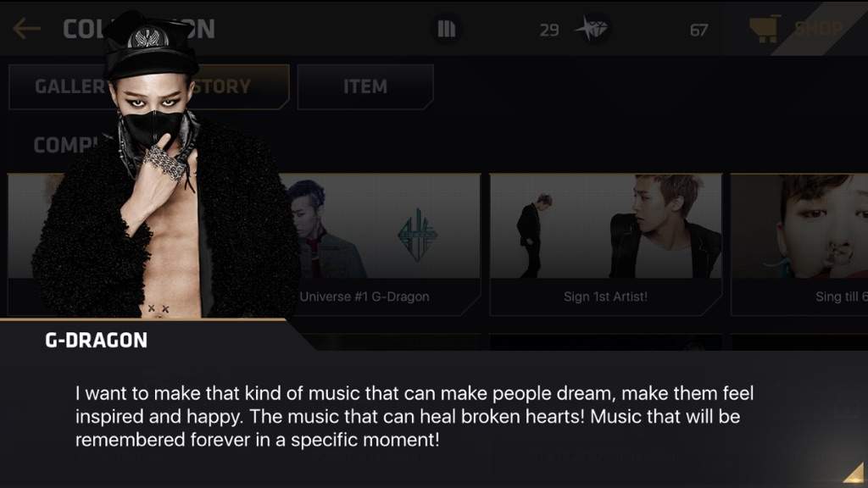Tap the dialogue text to continue
The image size is (868, 488).
click(414, 417)
